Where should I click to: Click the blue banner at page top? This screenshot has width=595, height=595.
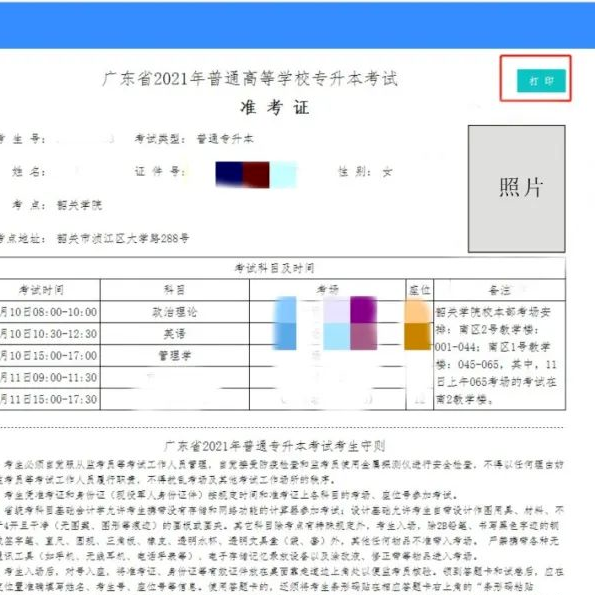point(298,25)
